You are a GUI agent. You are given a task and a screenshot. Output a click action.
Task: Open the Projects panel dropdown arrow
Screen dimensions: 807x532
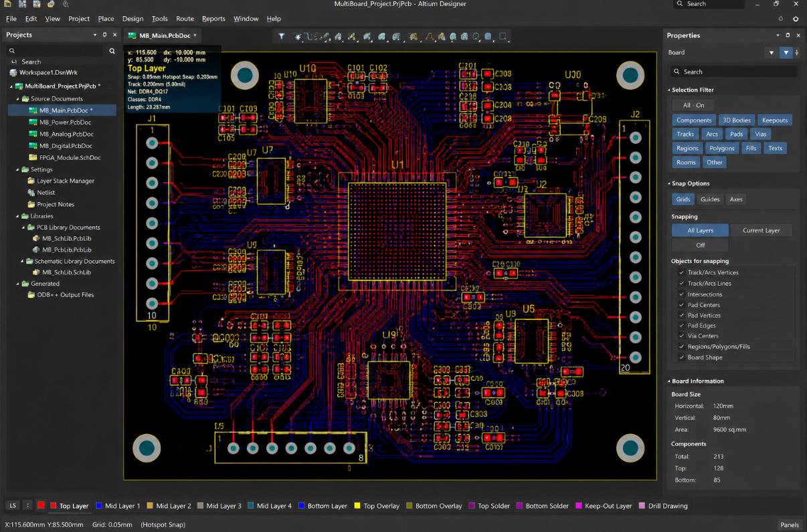tap(94, 35)
